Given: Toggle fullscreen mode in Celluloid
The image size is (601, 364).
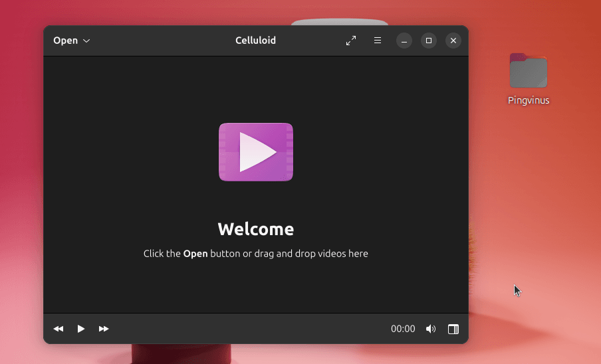Looking at the screenshot, I should tap(351, 41).
